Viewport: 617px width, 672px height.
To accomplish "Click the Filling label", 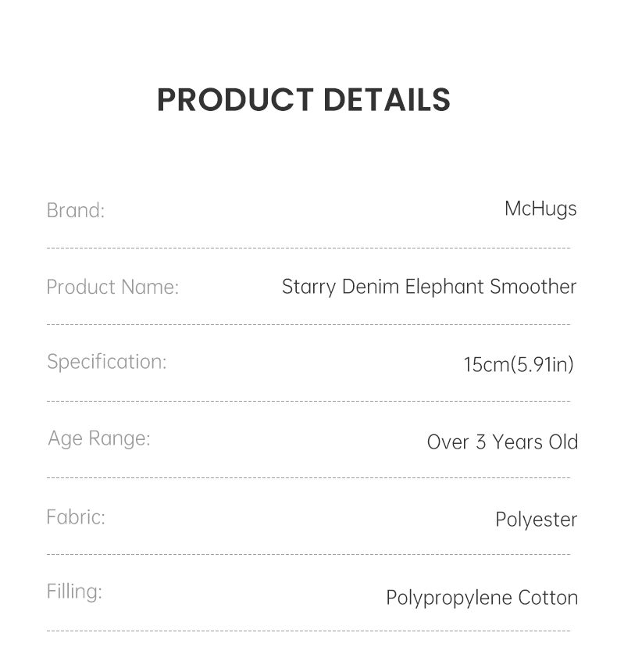I will pos(74,592).
